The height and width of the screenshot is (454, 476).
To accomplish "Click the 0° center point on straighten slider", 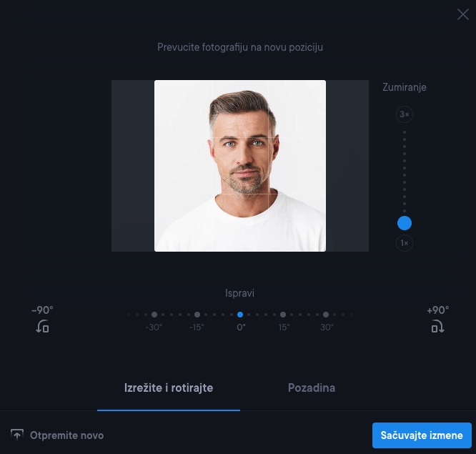I will [x=240, y=315].
